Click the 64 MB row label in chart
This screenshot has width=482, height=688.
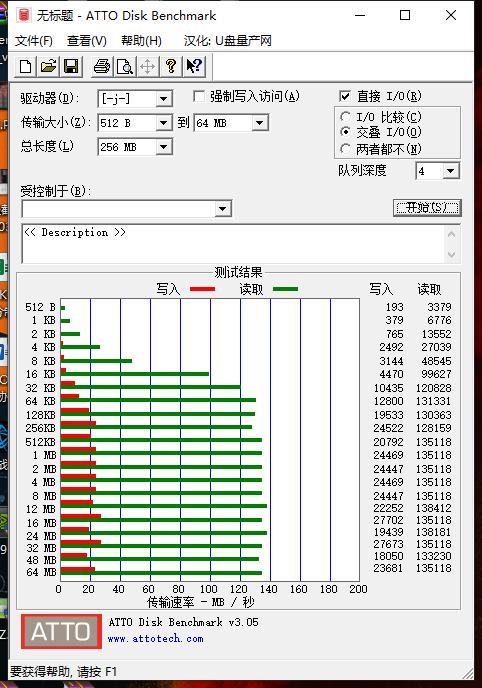[x=41, y=572]
